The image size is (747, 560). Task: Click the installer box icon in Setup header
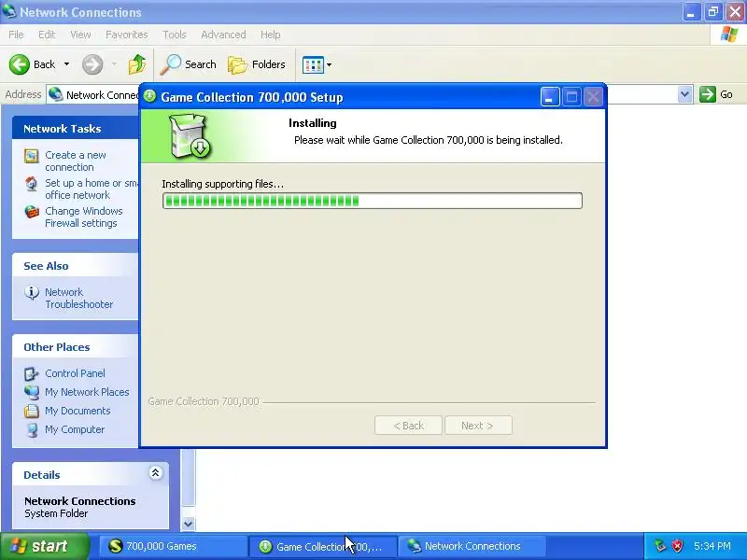[x=190, y=136]
